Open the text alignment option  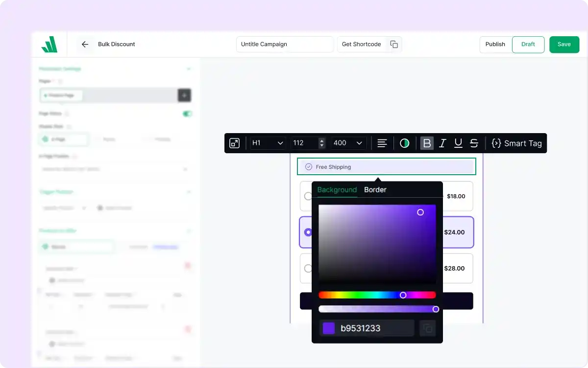[382, 143]
